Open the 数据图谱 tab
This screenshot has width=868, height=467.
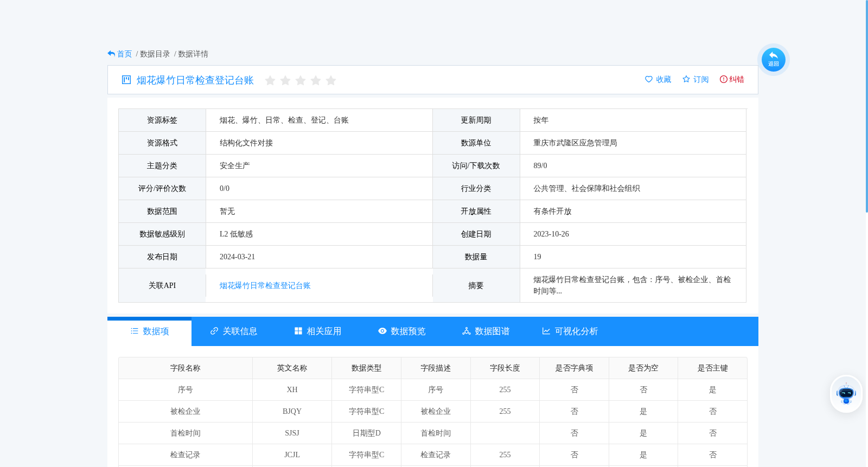[x=486, y=331]
